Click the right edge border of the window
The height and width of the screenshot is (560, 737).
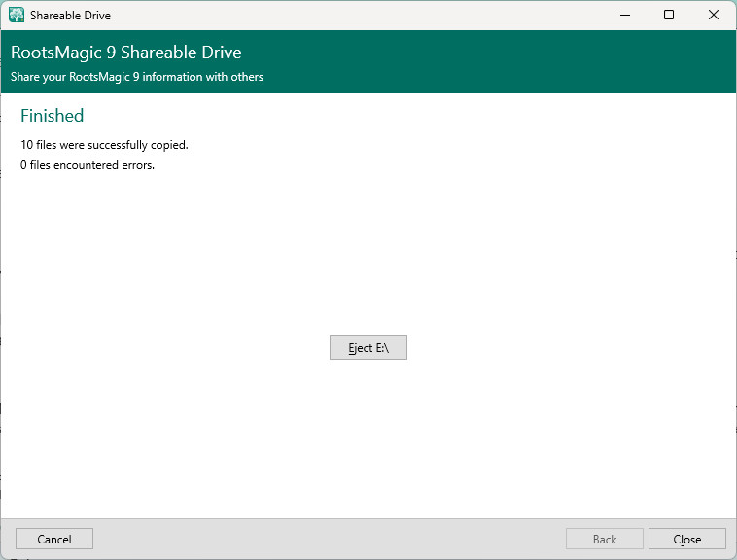pos(735,292)
